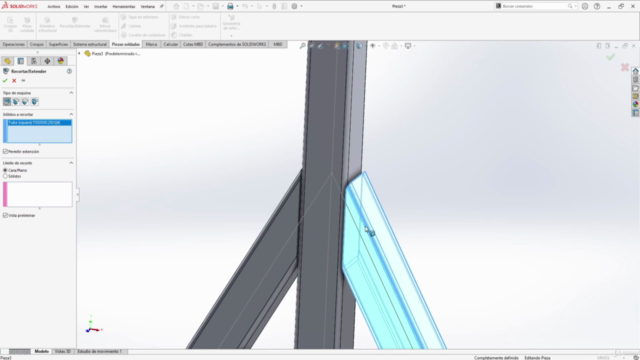Click the Tapa en extremos tool
640x360 pixels.
(139, 17)
